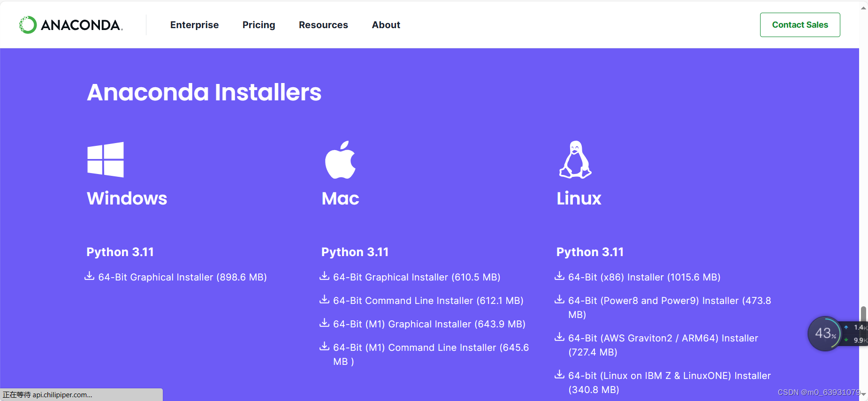
Task: Click the Anaconda logo
Action: click(71, 25)
